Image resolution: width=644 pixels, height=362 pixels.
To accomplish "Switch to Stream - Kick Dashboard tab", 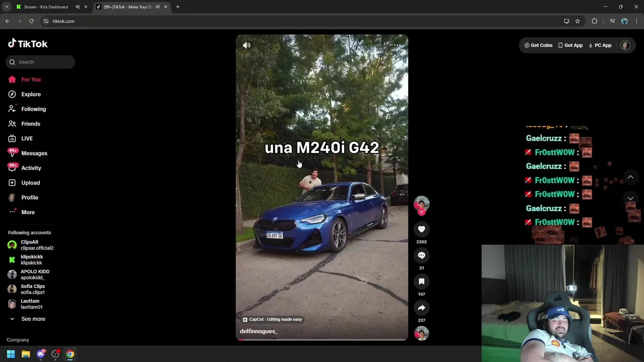I will 46,7.
